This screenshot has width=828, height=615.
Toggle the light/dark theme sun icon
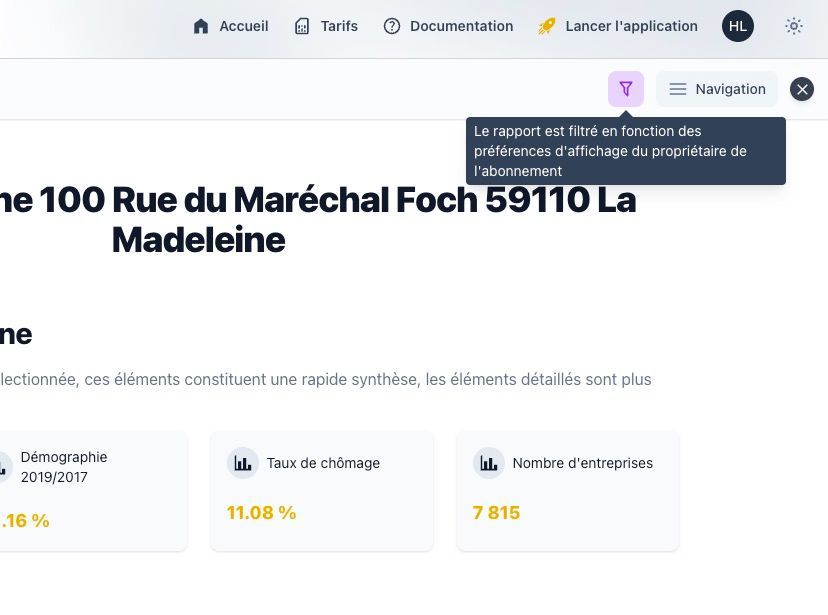[794, 26]
